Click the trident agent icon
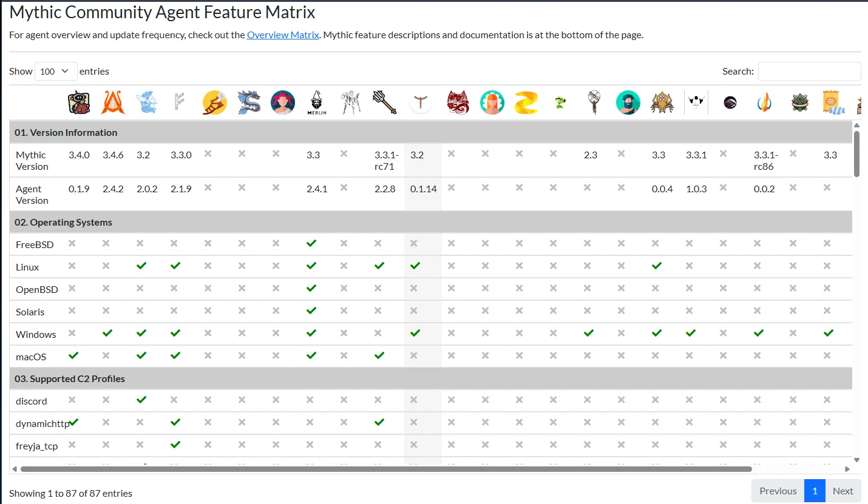 [385, 102]
